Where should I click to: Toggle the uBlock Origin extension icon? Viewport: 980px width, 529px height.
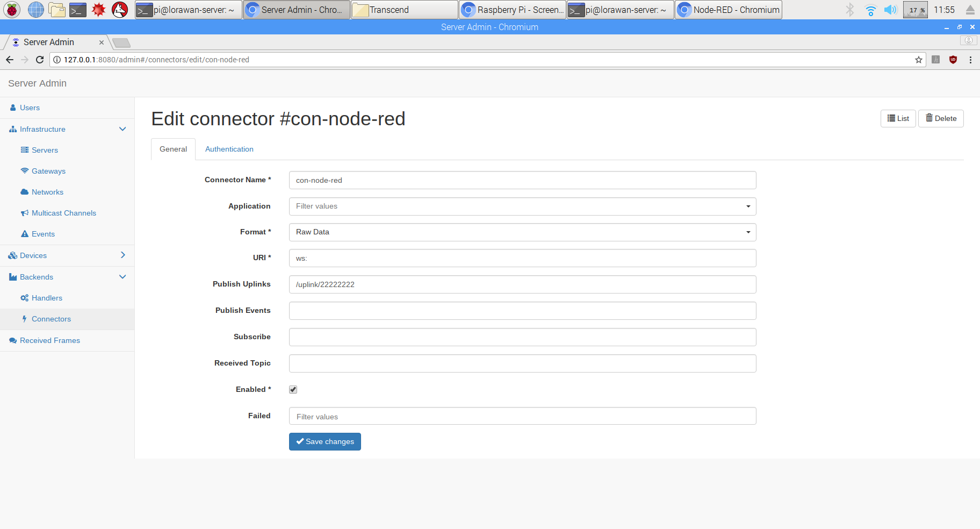[x=953, y=60]
